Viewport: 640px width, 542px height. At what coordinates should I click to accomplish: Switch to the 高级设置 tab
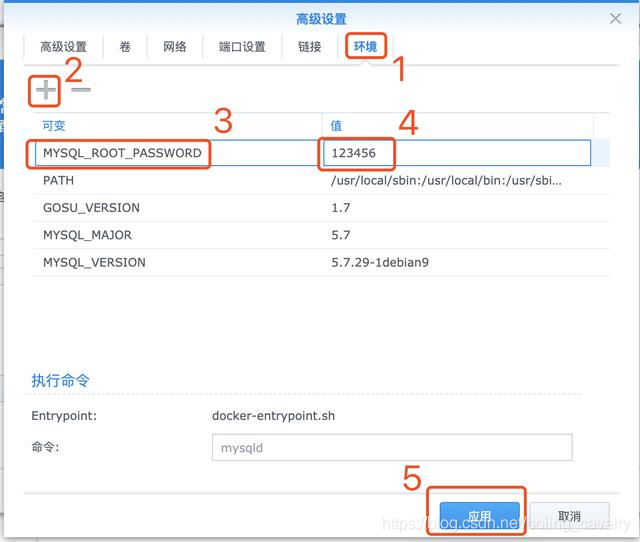[63, 47]
